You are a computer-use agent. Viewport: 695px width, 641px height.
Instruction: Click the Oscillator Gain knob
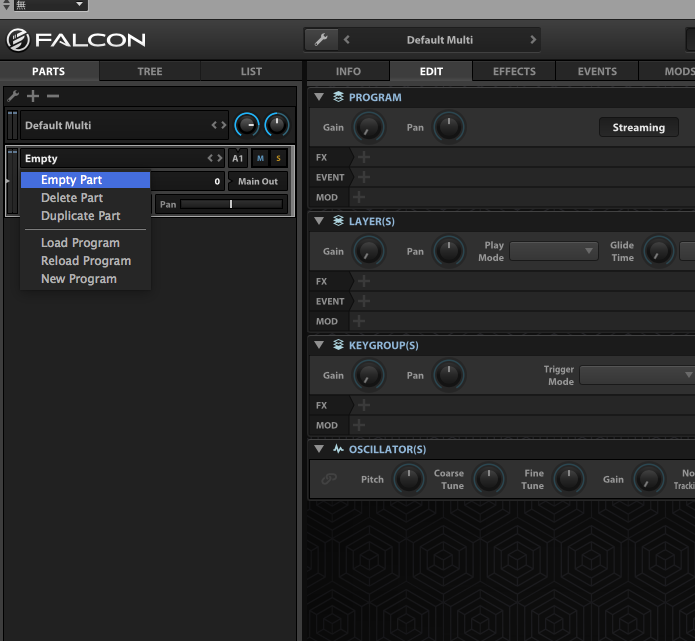point(649,479)
